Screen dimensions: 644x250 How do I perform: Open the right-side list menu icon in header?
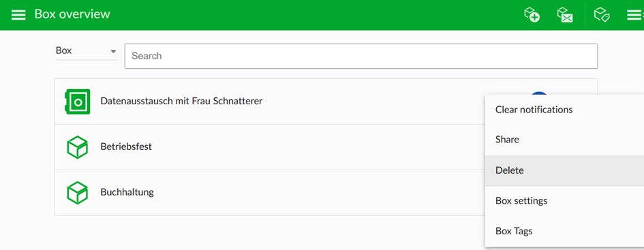(635, 15)
